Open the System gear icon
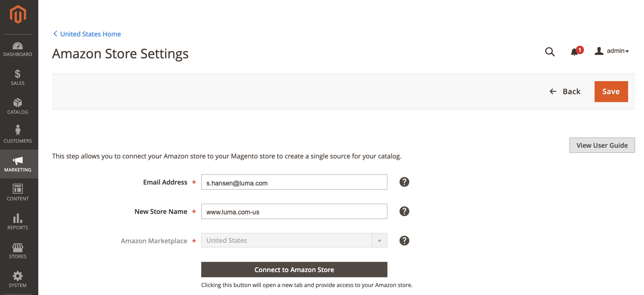This screenshot has width=644, height=295. (x=18, y=276)
